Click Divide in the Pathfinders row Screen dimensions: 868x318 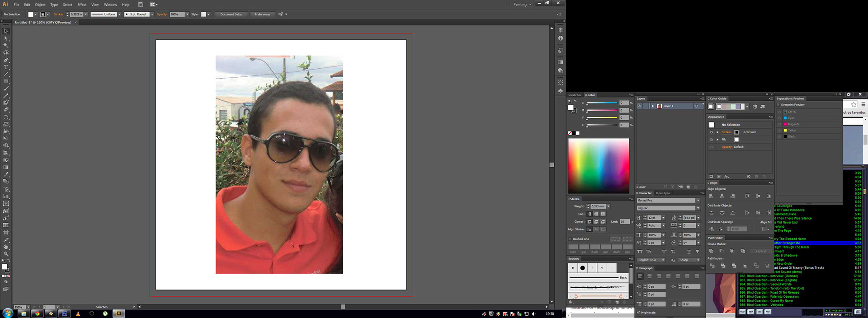click(712, 266)
